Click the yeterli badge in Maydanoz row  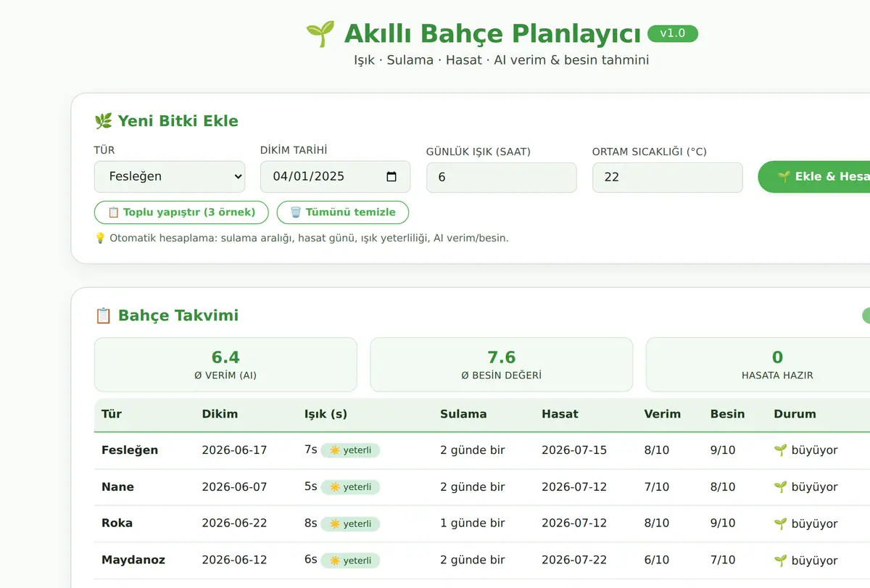click(x=350, y=560)
